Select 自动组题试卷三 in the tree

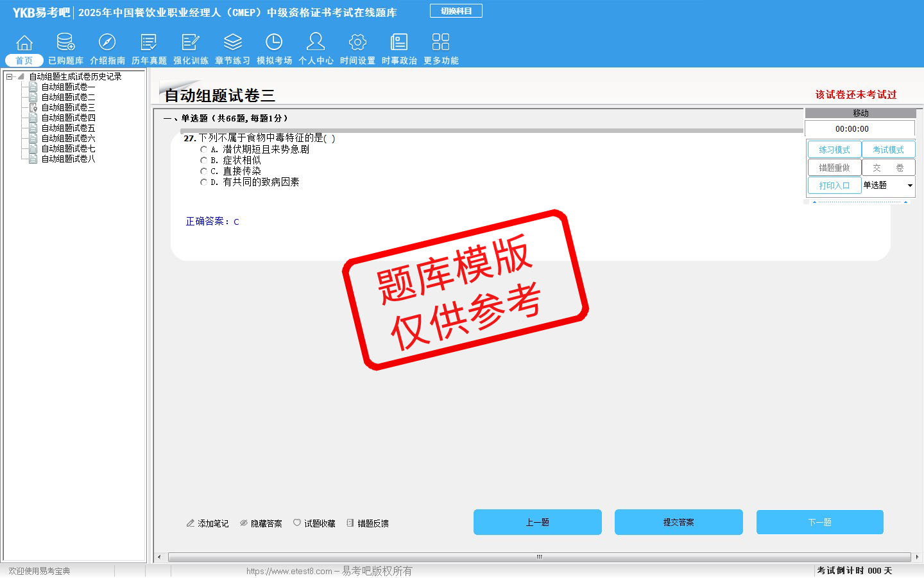point(68,107)
